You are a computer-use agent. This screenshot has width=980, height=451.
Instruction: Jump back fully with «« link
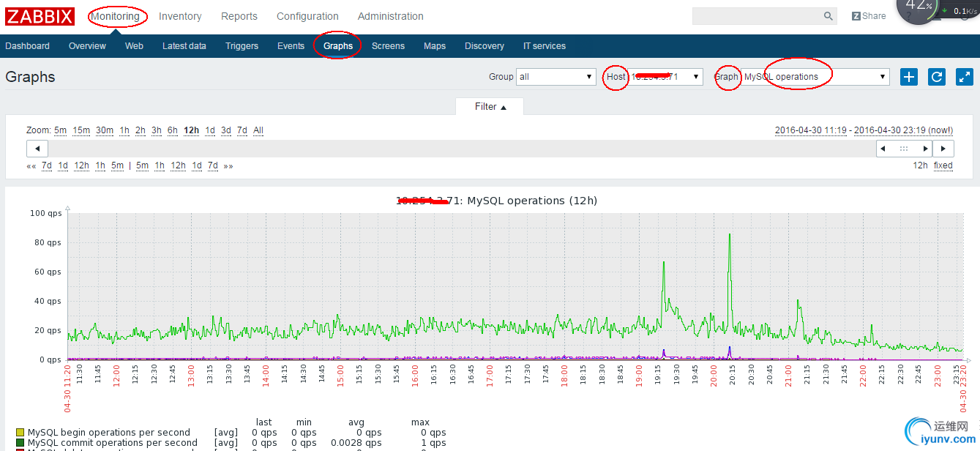click(x=31, y=165)
